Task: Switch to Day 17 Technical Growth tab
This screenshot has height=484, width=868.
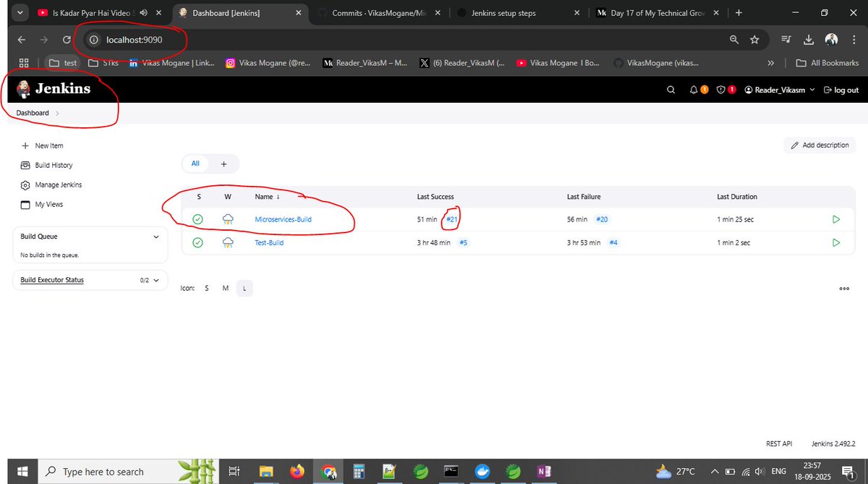Action: [658, 13]
